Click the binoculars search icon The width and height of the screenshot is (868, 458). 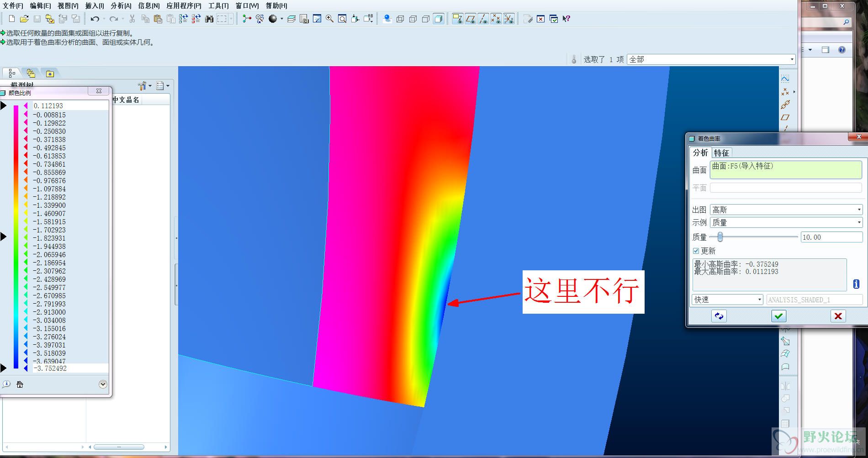tap(209, 19)
